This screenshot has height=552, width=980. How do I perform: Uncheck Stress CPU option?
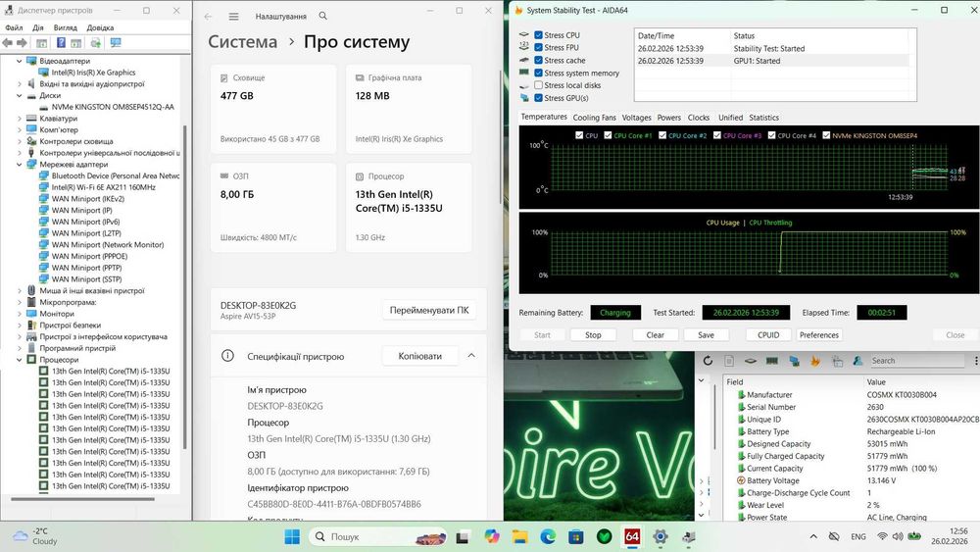coord(538,35)
